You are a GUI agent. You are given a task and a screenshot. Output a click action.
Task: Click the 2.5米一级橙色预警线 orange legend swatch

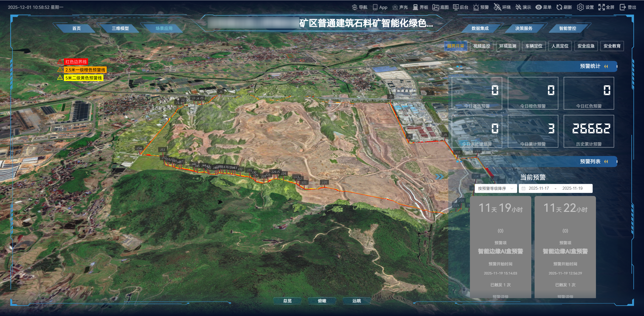tap(85, 70)
